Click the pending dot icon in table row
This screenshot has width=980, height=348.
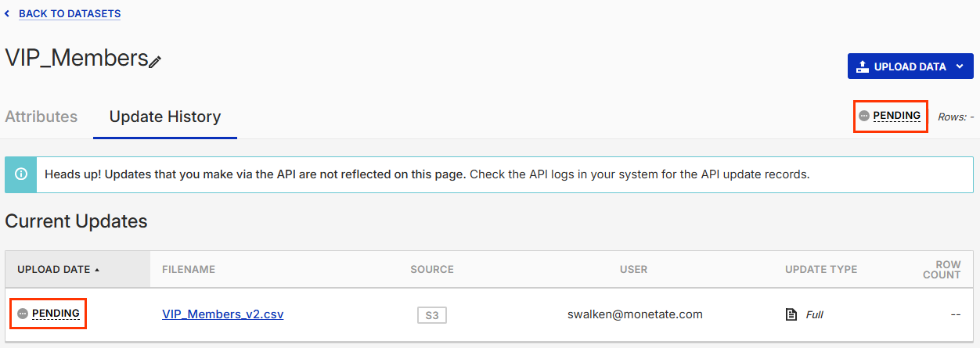(23, 314)
